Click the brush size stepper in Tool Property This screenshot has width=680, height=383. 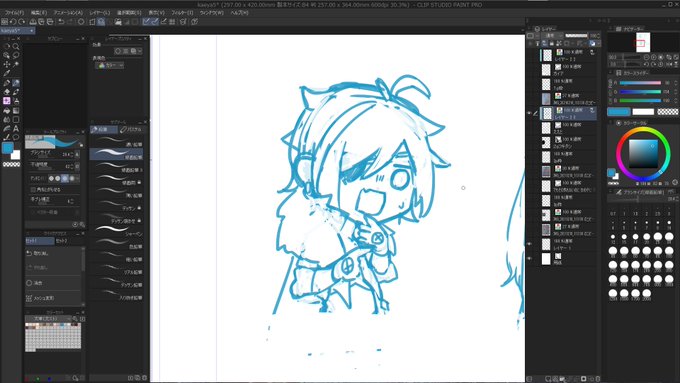tap(72, 154)
